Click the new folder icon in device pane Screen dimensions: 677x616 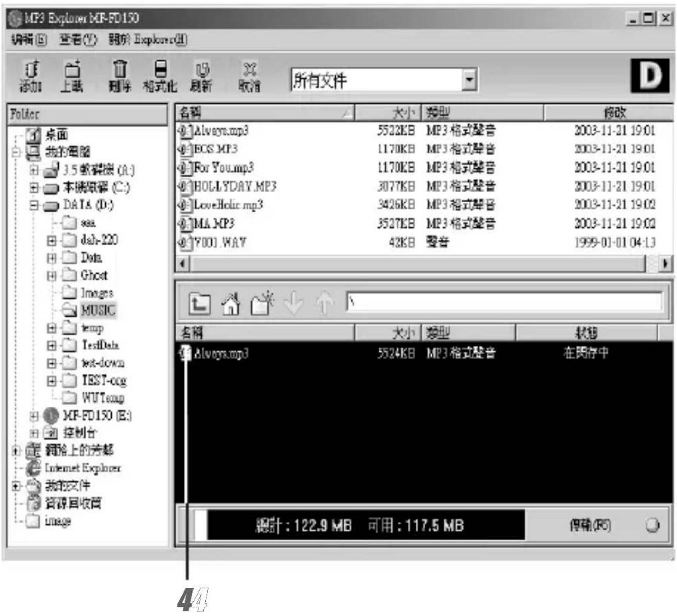pyautogui.click(x=262, y=303)
